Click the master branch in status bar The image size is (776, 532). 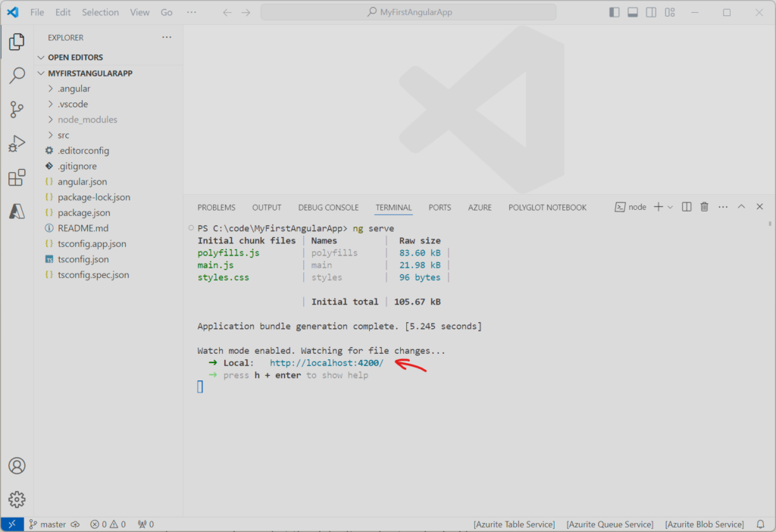click(x=47, y=524)
